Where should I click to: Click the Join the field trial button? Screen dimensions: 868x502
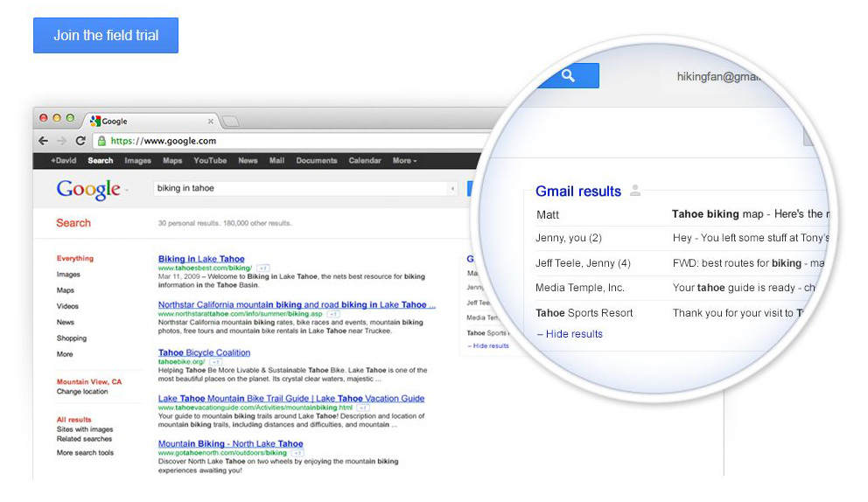click(x=106, y=36)
